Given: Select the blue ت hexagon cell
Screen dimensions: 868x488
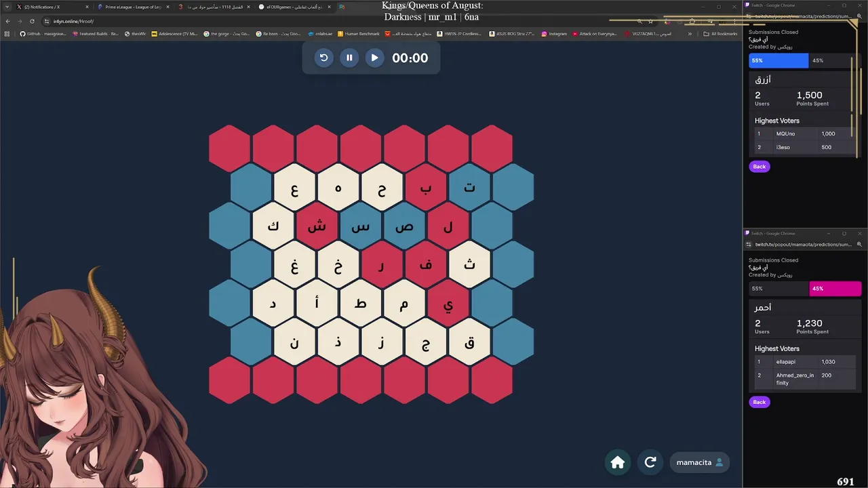Looking at the screenshot, I should pos(469,187).
